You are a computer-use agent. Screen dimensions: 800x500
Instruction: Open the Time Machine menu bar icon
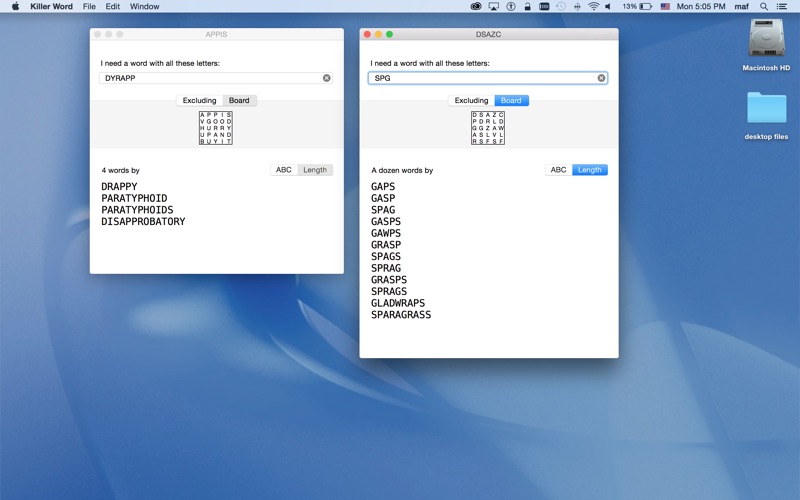561,6
